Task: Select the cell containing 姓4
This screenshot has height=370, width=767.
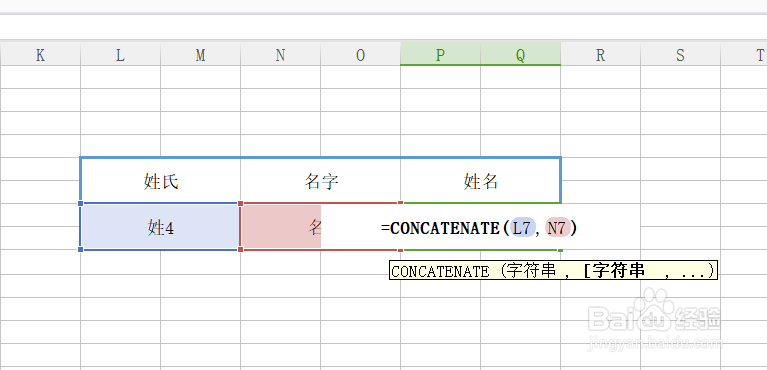Action: [x=160, y=227]
